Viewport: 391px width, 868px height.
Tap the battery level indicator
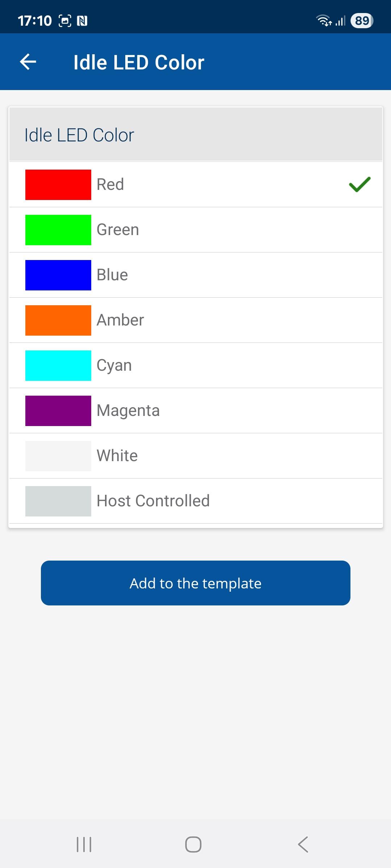pos(362,21)
